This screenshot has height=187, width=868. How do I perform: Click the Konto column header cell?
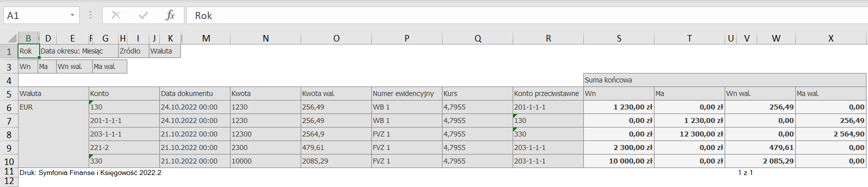pos(124,93)
